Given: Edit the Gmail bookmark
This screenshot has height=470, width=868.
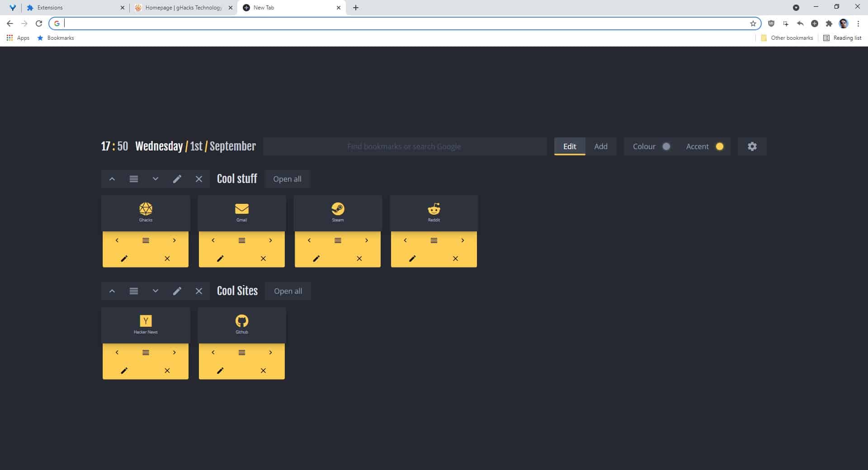Looking at the screenshot, I should point(220,258).
